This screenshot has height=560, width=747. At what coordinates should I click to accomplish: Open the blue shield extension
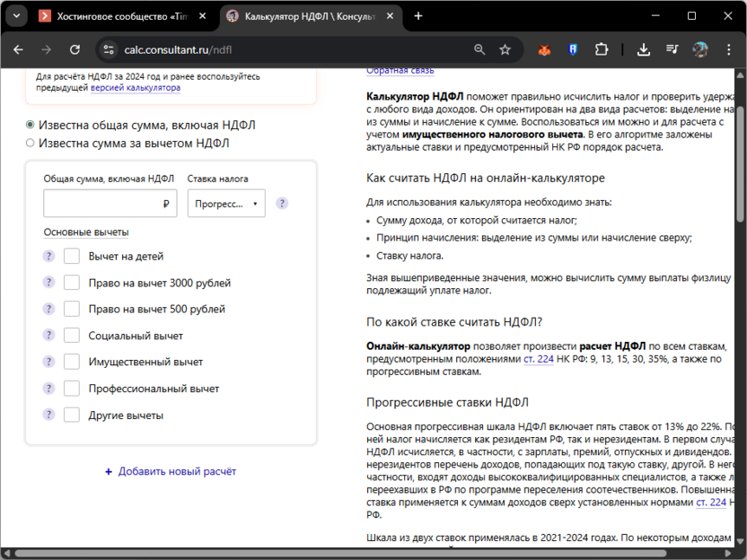pyautogui.click(x=571, y=50)
